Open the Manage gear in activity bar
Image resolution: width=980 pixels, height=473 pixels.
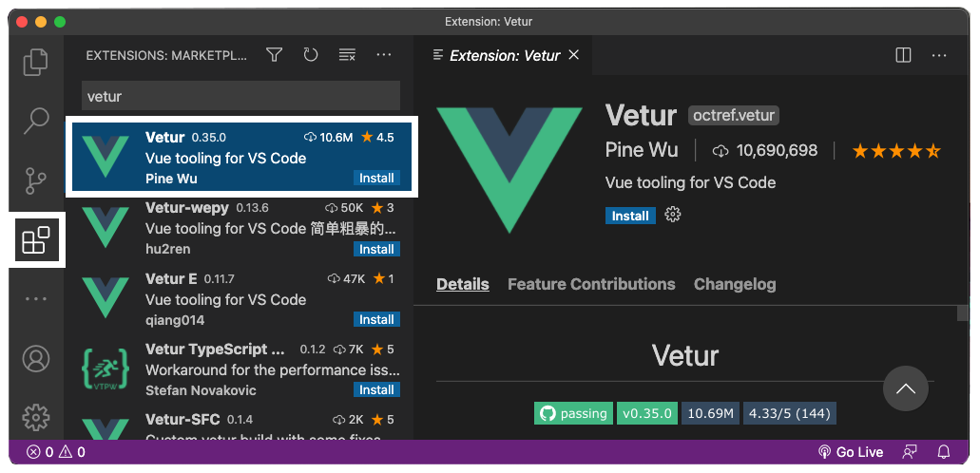pyautogui.click(x=35, y=417)
